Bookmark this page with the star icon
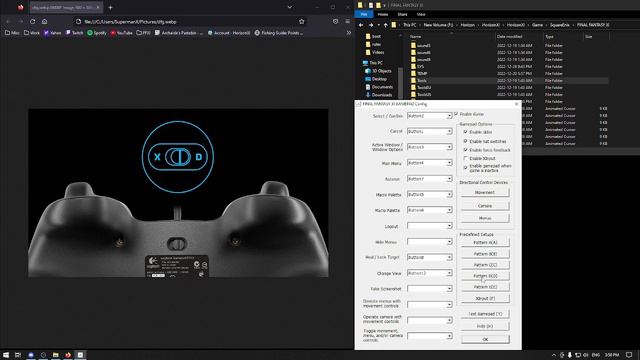 [302, 22]
